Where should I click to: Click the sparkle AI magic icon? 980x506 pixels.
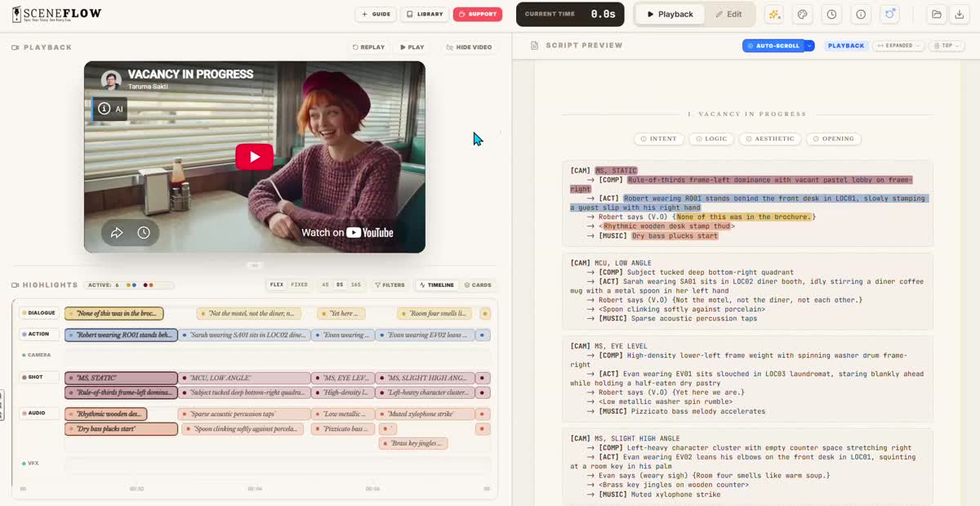pyautogui.click(x=774, y=14)
